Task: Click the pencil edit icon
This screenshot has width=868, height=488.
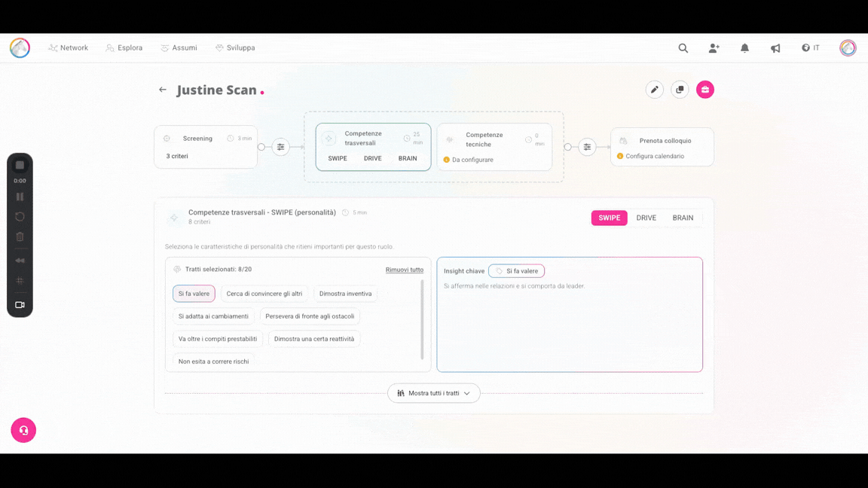Action: pos(654,90)
